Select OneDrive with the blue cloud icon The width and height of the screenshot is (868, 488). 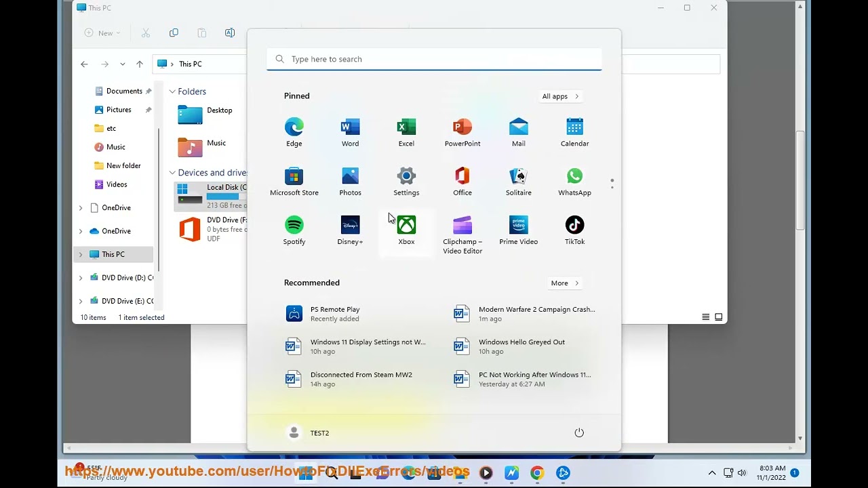coord(115,231)
